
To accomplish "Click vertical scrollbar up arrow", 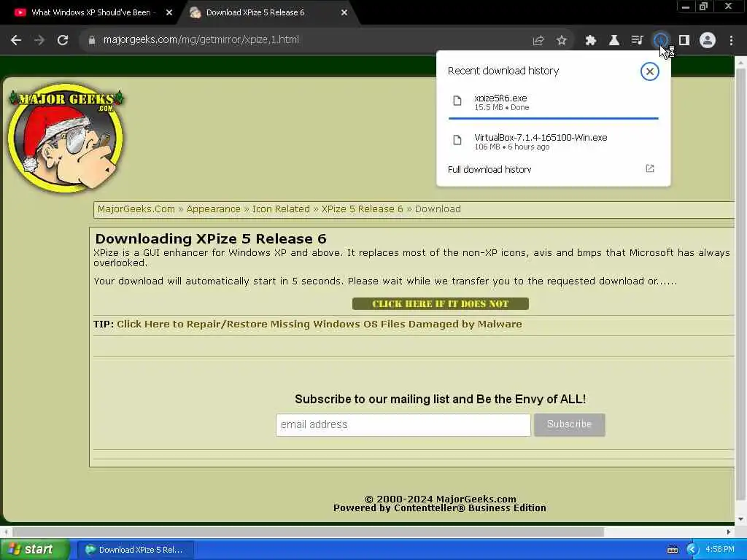I will tap(741, 63).
